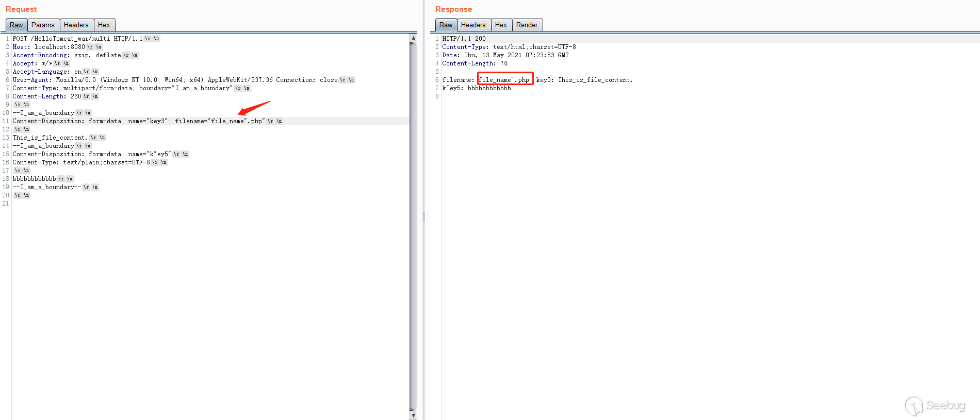Click the request scrollbar down arrow
Viewport: 980px width, 420px height.
click(413, 415)
